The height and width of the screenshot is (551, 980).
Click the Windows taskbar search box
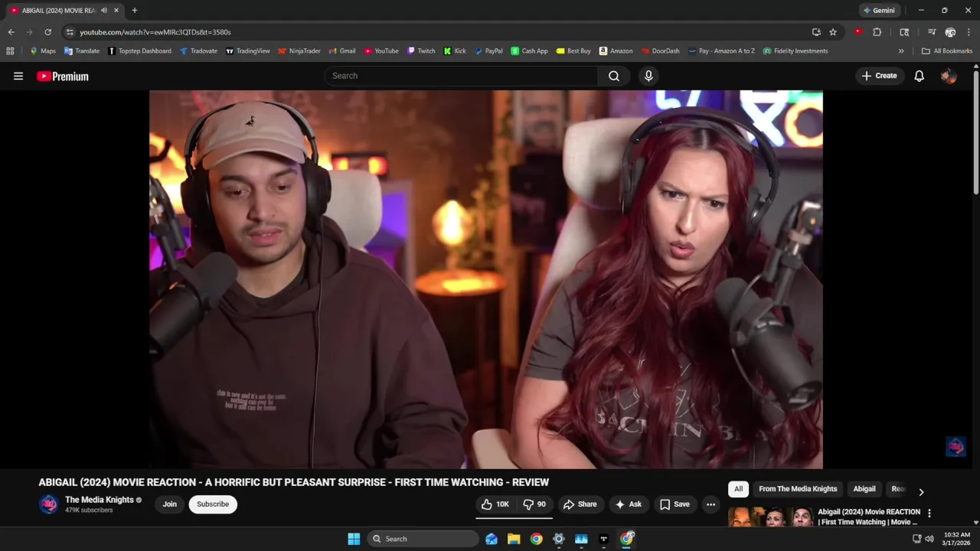(423, 539)
